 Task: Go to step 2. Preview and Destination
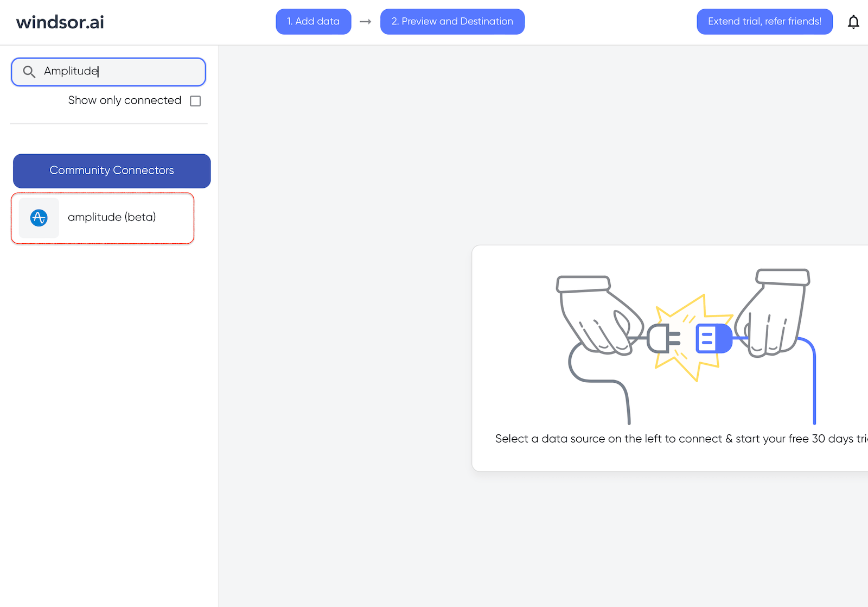pos(452,22)
